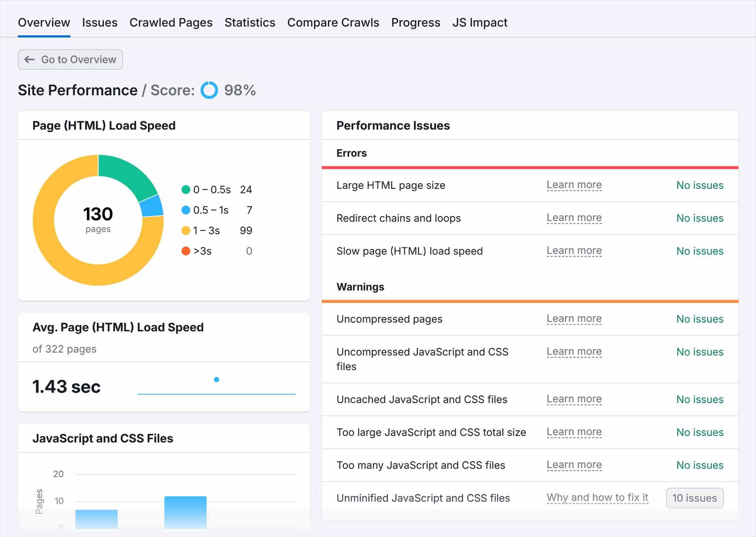756x537 pixels.
Task: Go to the Statistics tab
Action: click(250, 23)
